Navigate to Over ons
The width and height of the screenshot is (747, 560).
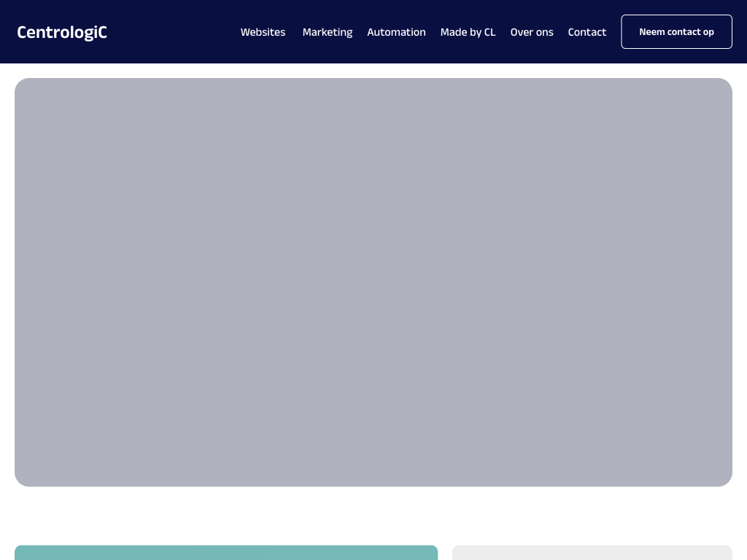pyautogui.click(x=532, y=32)
